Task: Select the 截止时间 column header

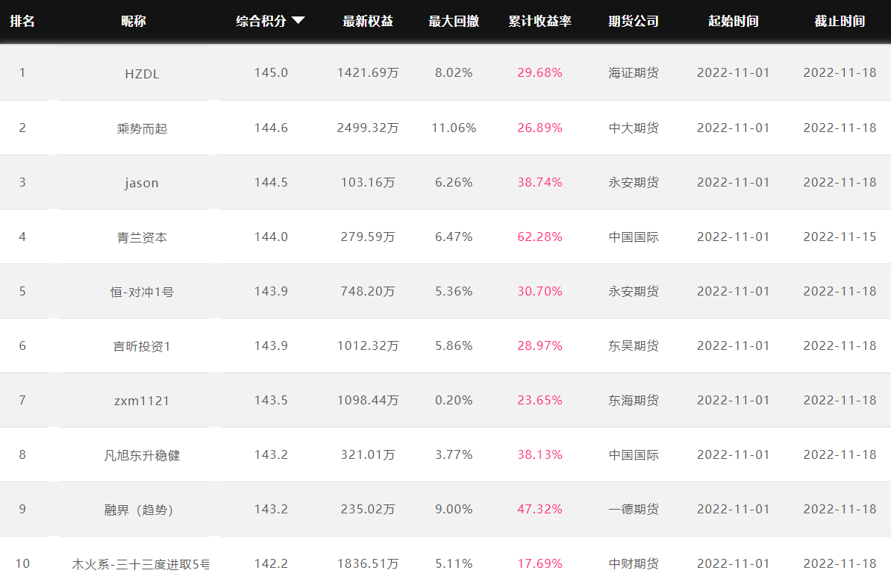Action: 840,21
